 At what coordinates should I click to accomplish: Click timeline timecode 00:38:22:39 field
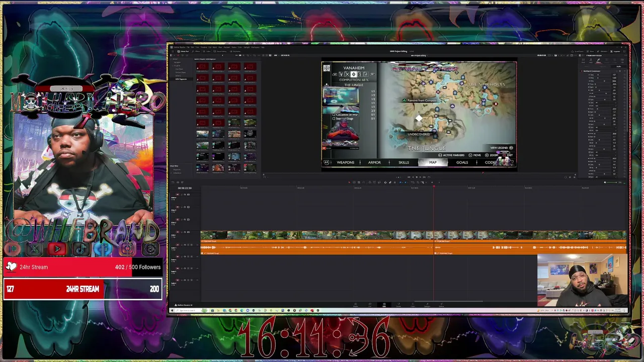(x=185, y=188)
